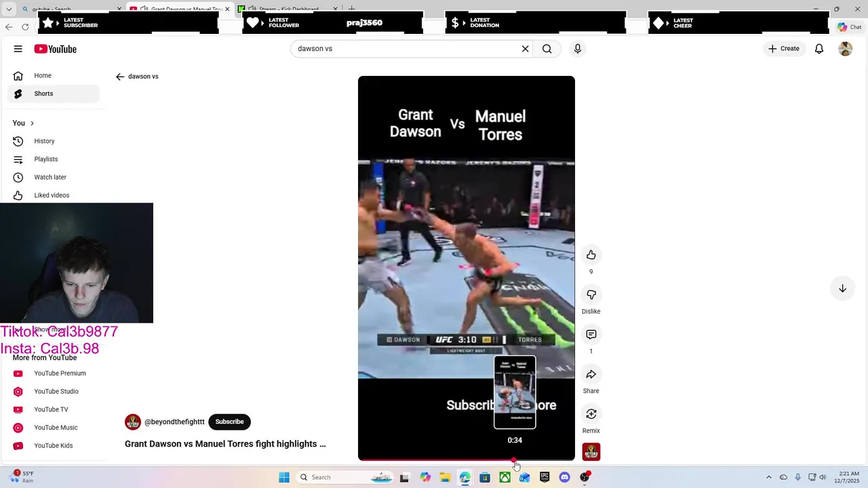
Task: Share this short
Action: point(591,374)
